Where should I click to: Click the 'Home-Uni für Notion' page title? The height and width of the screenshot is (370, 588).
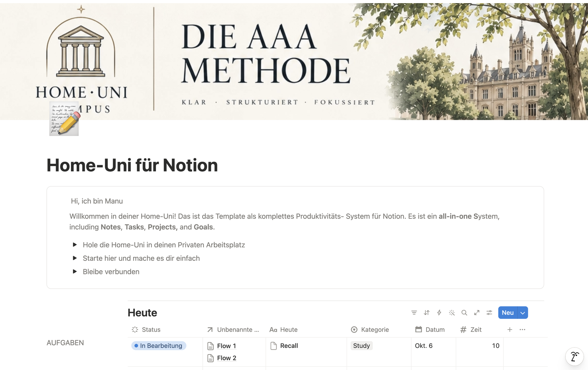point(132,165)
